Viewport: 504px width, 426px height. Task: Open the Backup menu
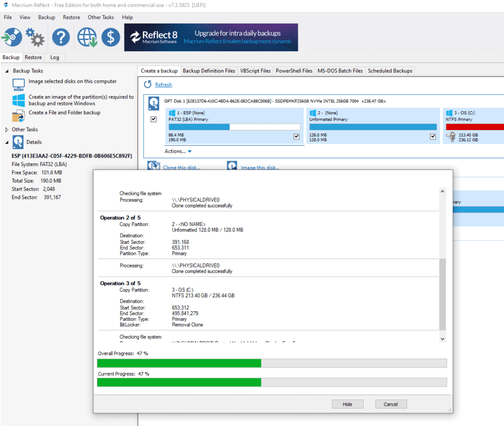pyautogui.click(x=47, y=17)
